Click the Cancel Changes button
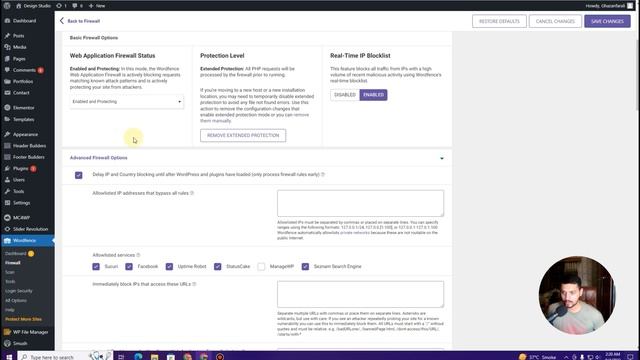This screenshot has width=640, height=360. pyautogui.click(x=555, y=21)
